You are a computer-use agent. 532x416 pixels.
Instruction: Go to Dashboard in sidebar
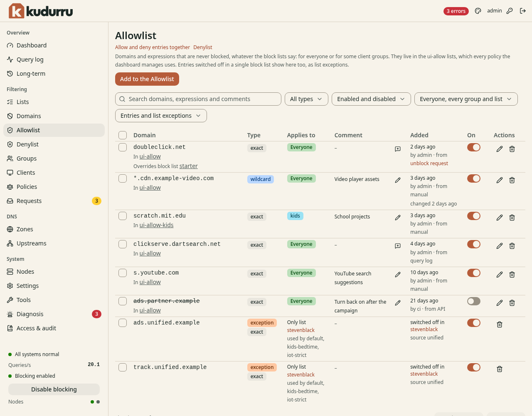(x=54, y=45)
